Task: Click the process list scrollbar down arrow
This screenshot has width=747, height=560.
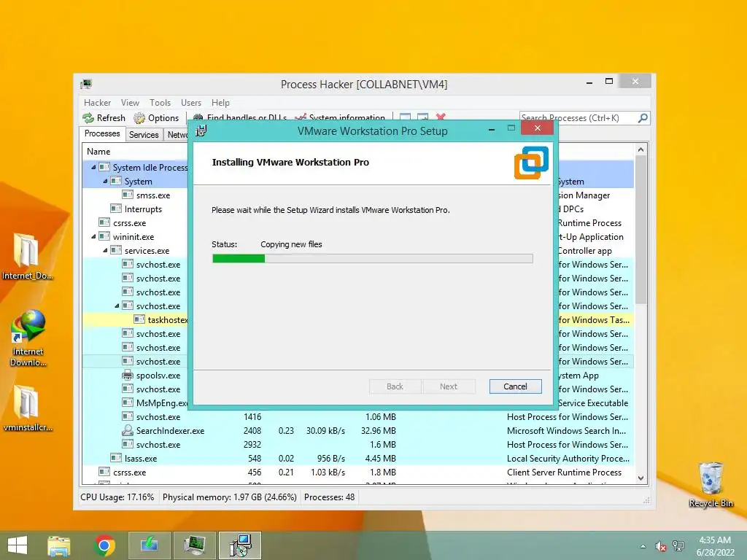Action: click(640, 478)
